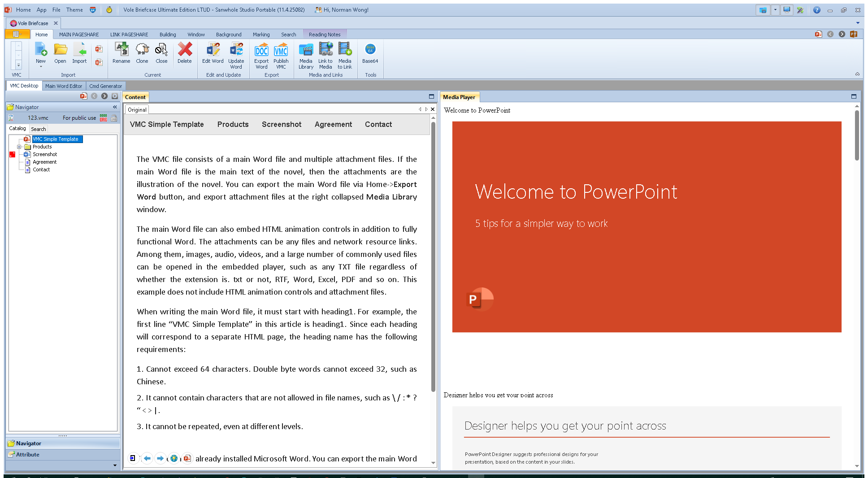The image size is (868, 478).
Task: Click the forward arrow above Navigator panel
Action: (x=104, y=96)
